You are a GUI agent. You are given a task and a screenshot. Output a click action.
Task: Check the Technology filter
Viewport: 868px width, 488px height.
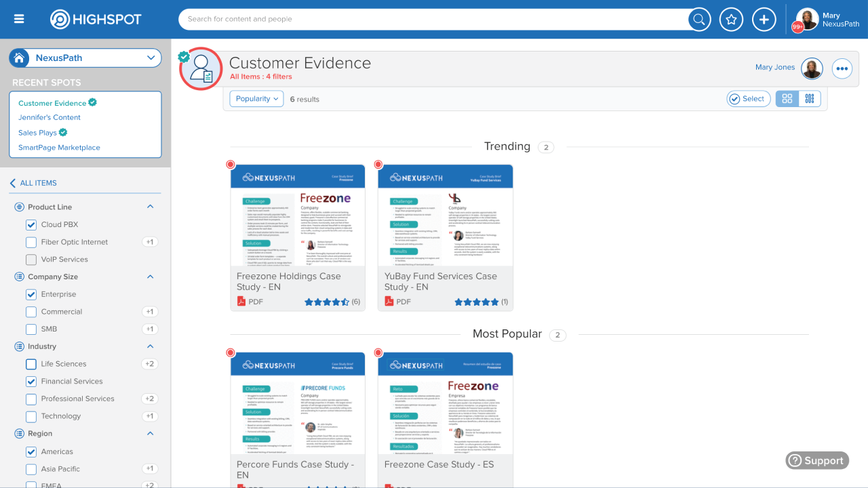[x=31, y=416]
